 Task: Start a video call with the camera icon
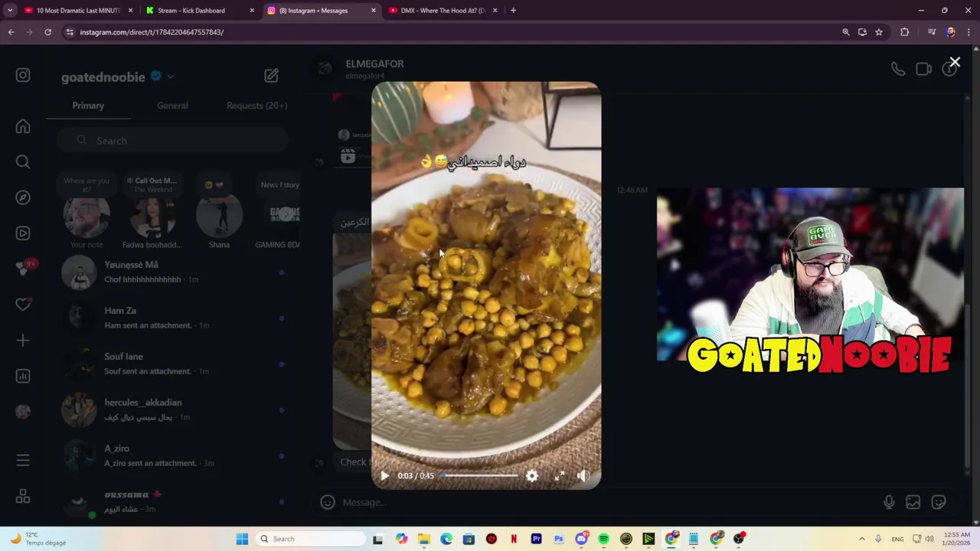click(x=923, y=70)
